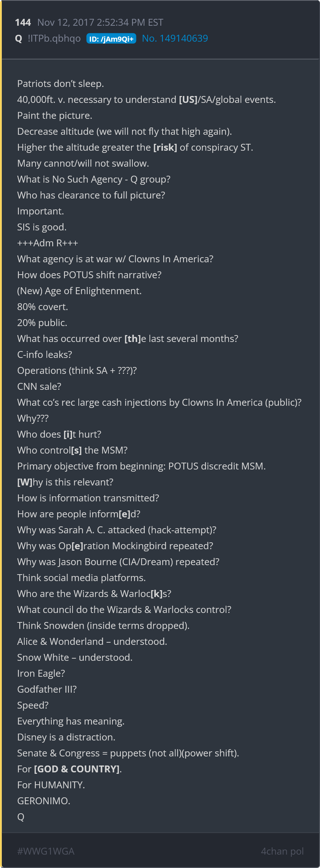Click the Q author name
The height and width of the screenshot is (868, 320).
19,39
